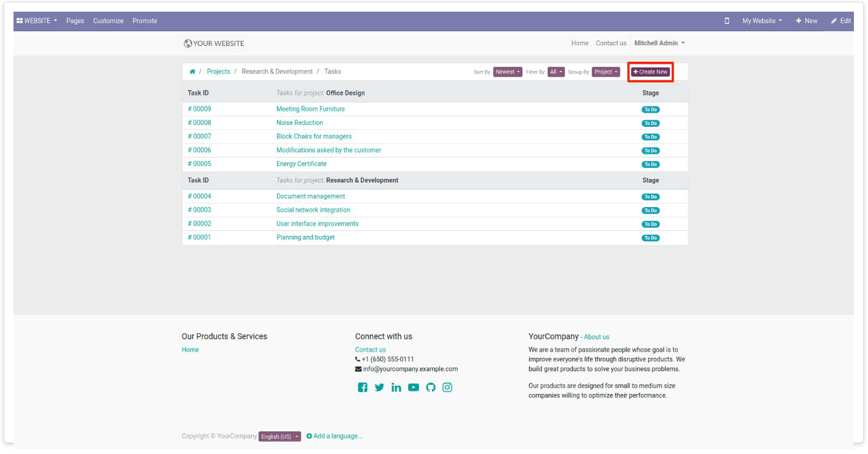Click the globe logo beside YOUR WEBSITE

tap(187, 44)
